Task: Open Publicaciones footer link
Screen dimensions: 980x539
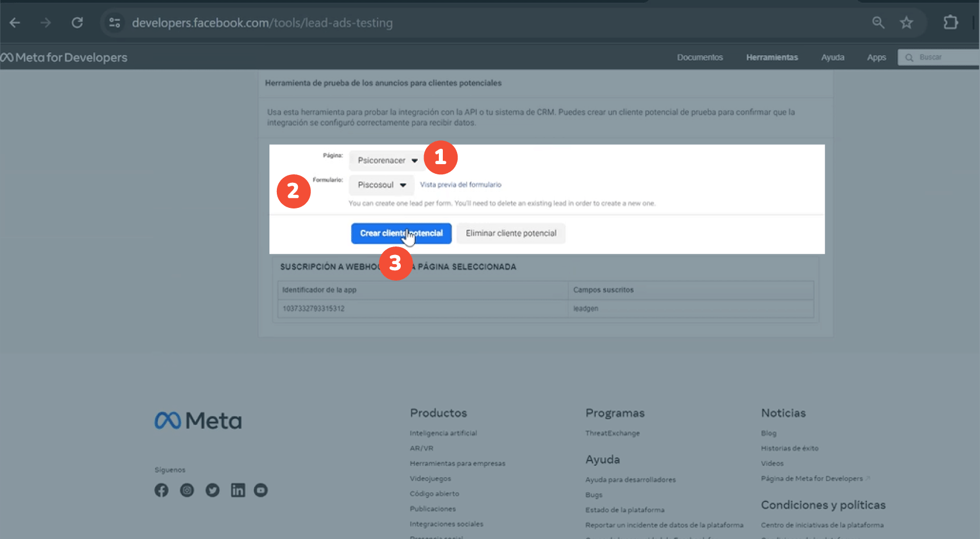Action: coord(433,509)
